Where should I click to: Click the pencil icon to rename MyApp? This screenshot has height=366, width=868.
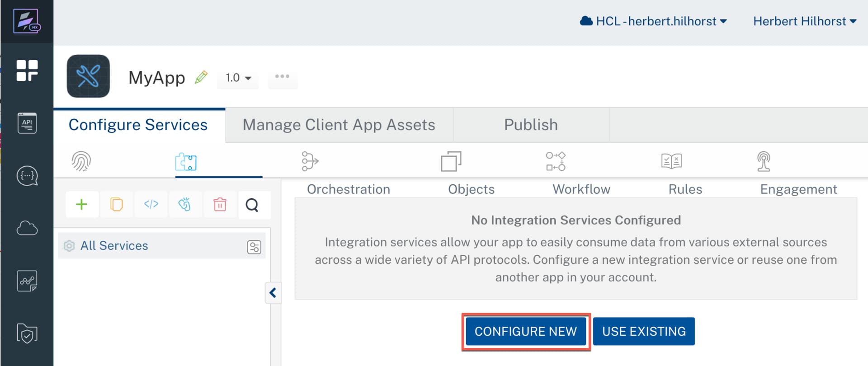201,77
